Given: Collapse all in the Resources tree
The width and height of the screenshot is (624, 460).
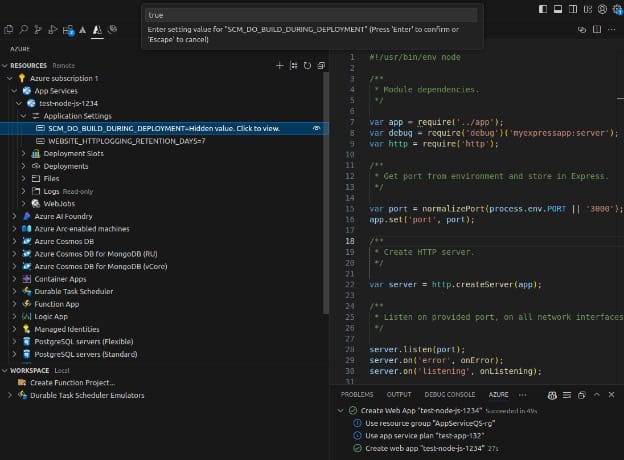Looking at the screenshot, I should click(x=321, y=66).
